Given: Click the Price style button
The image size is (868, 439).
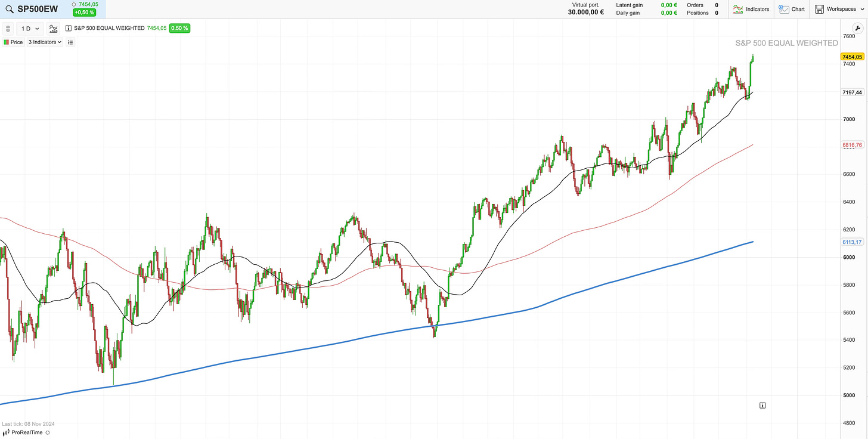Looking at the screenshot, I should (14, 42).
